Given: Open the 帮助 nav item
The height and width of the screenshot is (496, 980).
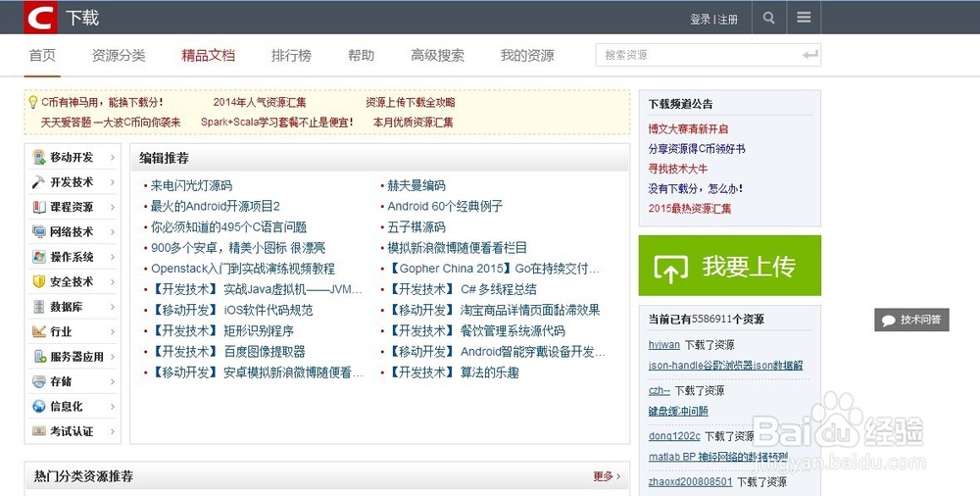Looking at the screenshot, I should (x=362, y=55).
